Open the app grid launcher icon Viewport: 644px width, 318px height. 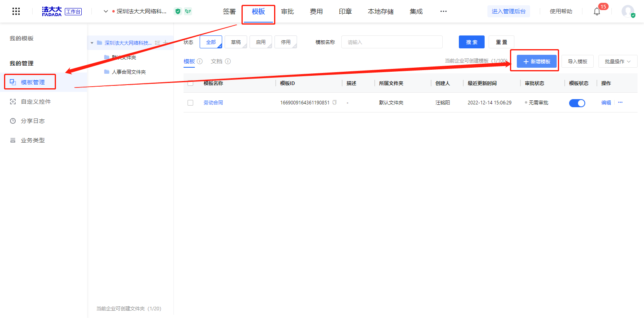point(16,11)
